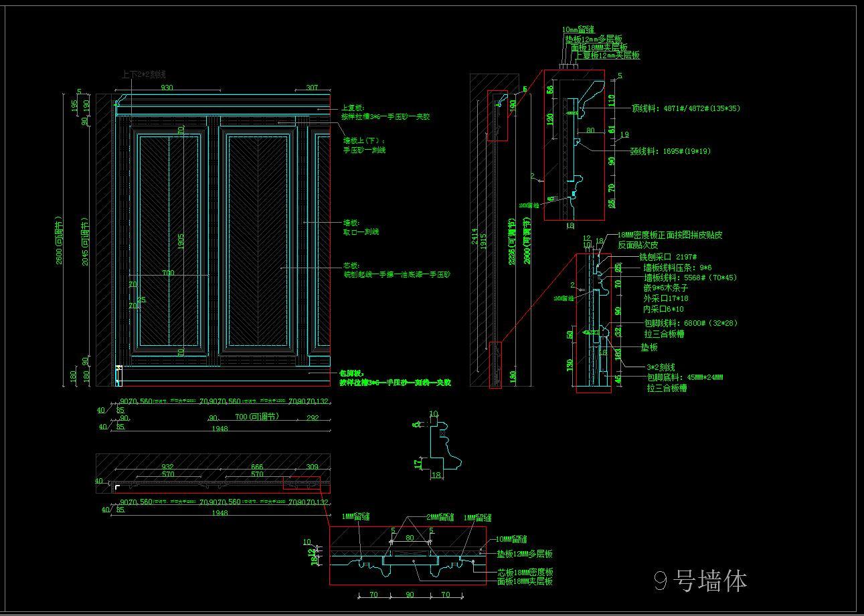
Task: Select the standalone '垫板' label
Action: pyautogui.click(x=649, y=347)
